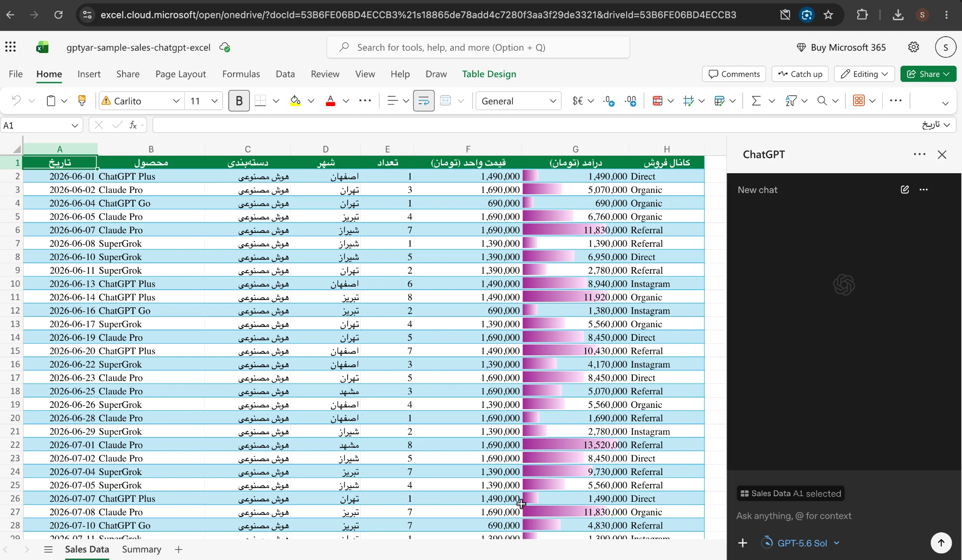Open the Table Design tab
This screenshot has height=560, width=962.
click(489, 74)
